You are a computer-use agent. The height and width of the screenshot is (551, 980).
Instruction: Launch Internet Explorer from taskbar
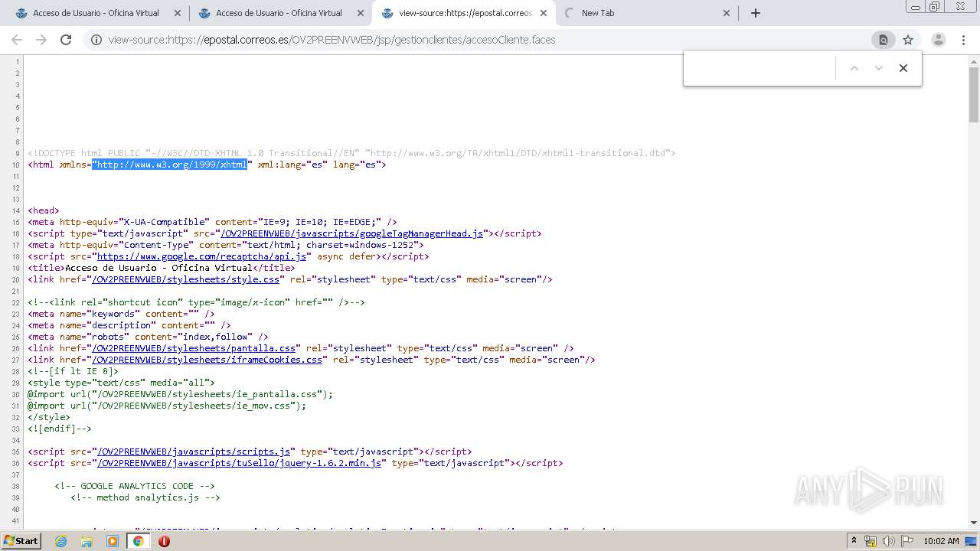[x=60, y=541]
